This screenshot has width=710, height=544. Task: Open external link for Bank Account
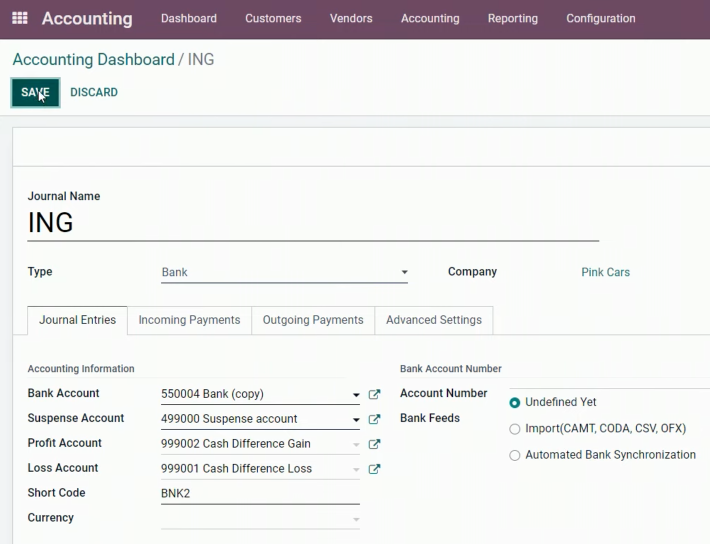pyautogui.click(x=374, y=394)
